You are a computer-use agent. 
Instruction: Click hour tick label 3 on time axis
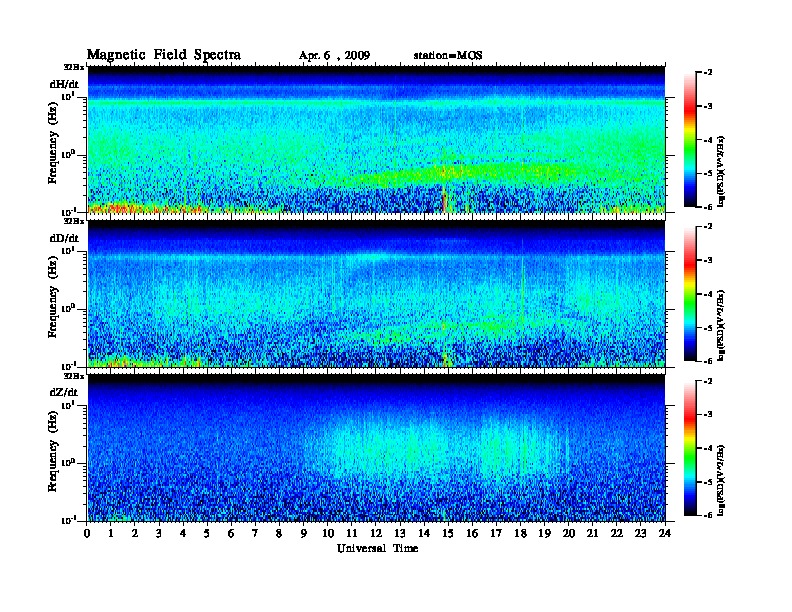pos(159,533)
